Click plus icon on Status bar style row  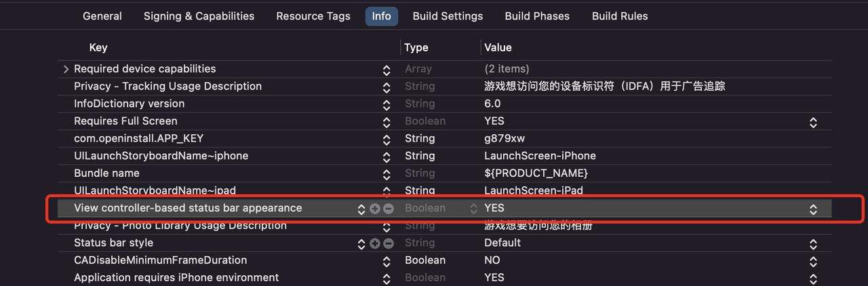coord(375,243)
